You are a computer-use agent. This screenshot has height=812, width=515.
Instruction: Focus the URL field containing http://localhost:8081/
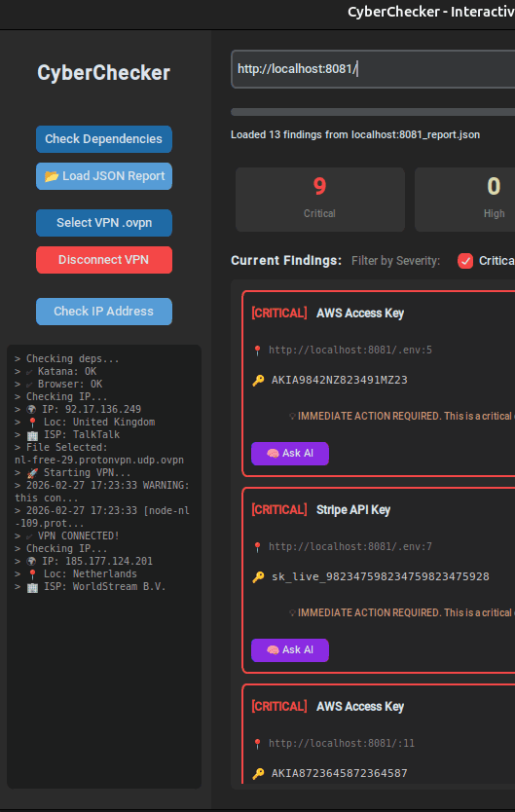point(373,69)
